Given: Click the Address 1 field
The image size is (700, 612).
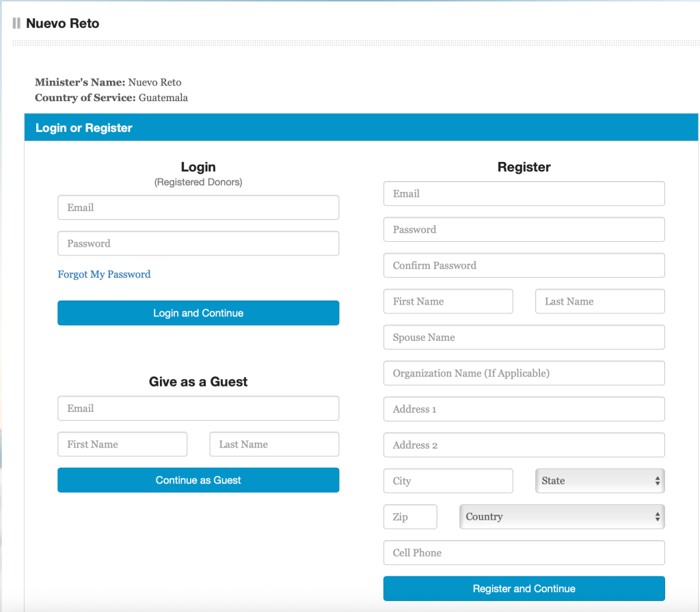Looking at the screenshot, I should 524,409.
